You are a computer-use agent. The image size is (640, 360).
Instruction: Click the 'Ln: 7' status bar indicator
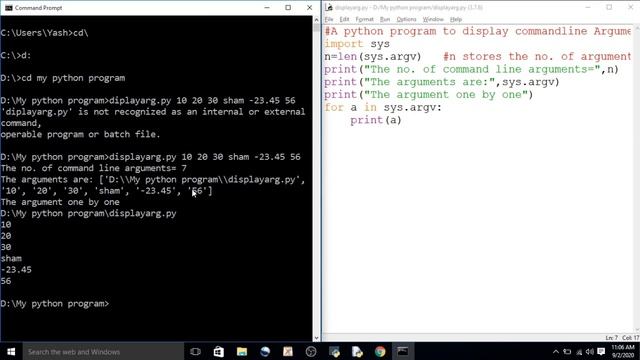click(x=611, y=338)
